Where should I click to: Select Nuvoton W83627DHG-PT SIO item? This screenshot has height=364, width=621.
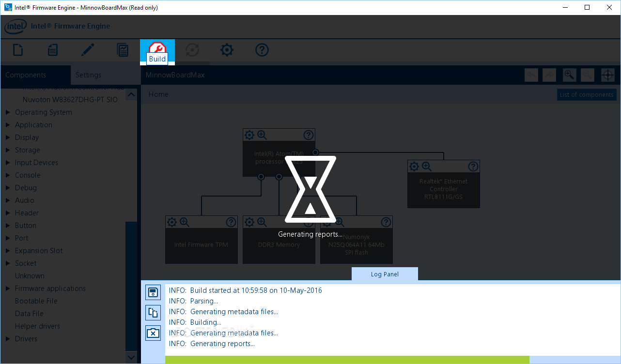[70, 100]
